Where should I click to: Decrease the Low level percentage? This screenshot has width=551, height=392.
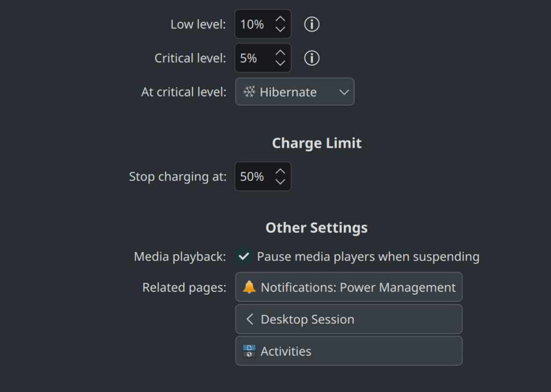pos(280,29)
